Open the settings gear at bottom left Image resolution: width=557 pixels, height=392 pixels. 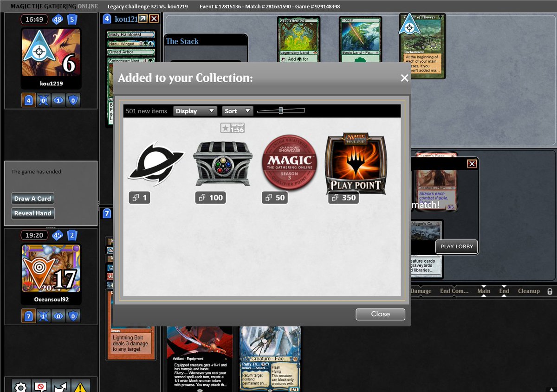coord(20,386)
